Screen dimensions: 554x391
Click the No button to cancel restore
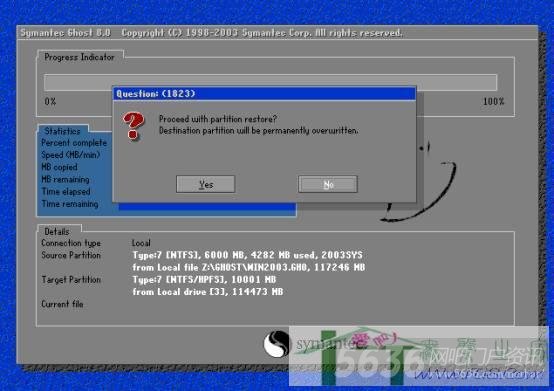click(328, 184)
